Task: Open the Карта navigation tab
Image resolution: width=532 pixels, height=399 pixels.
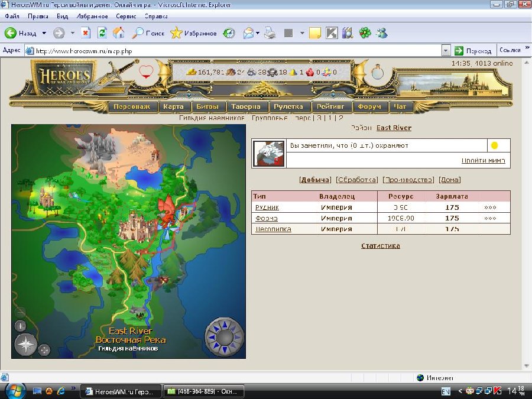Action: [173, 106]
